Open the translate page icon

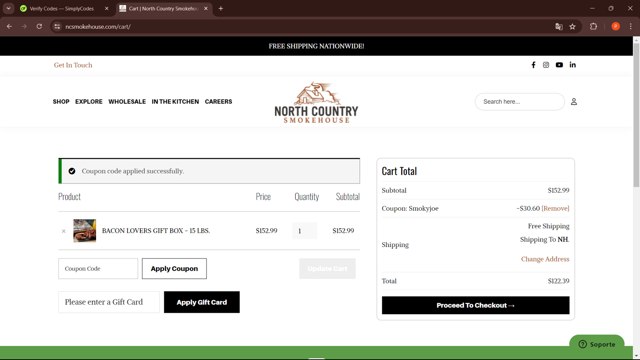click(x=559, y=27)
